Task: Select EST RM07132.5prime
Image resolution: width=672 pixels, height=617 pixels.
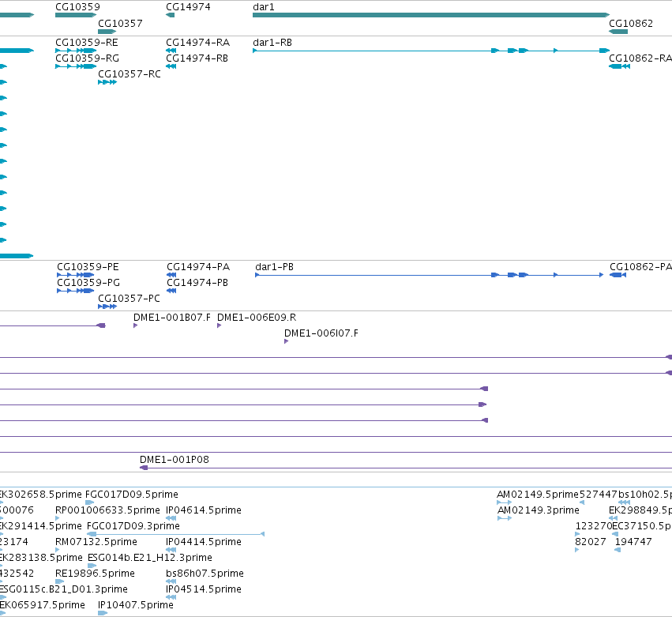Action: (96, 542)
